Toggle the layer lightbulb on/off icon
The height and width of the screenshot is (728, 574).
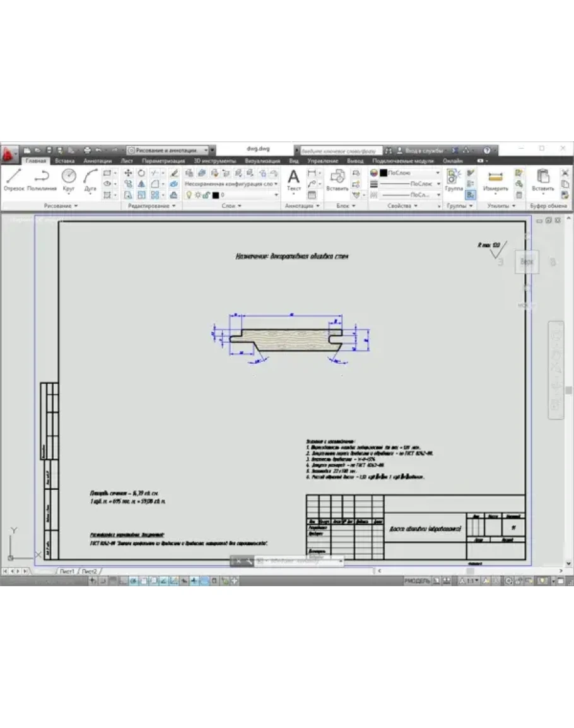[x=189, y=195]
